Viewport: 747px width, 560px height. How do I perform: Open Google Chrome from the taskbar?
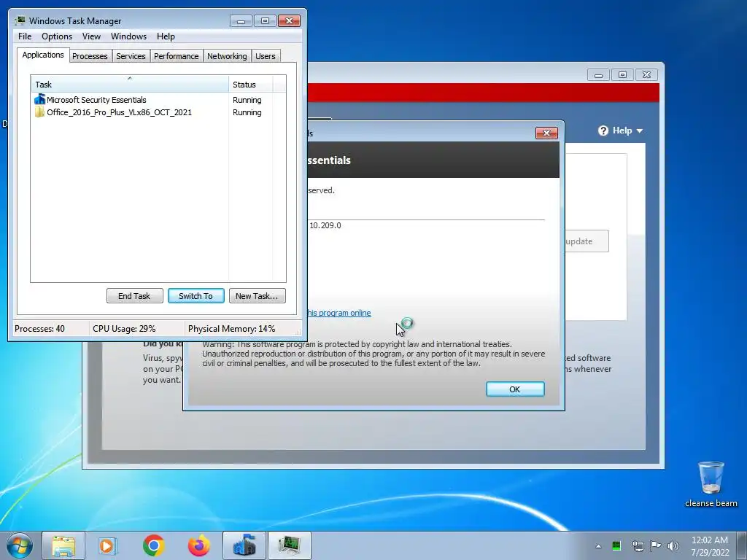[153, 545]
